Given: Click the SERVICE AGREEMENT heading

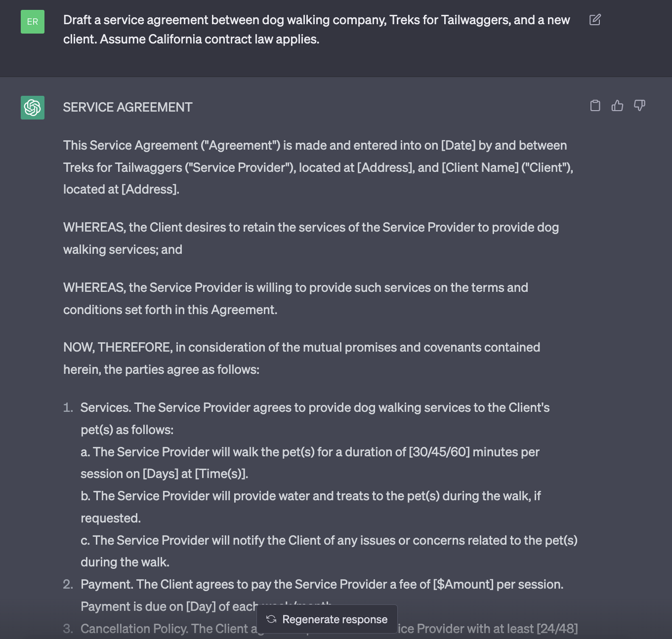Looking at the screenshot, I should (x=127, y=107).
